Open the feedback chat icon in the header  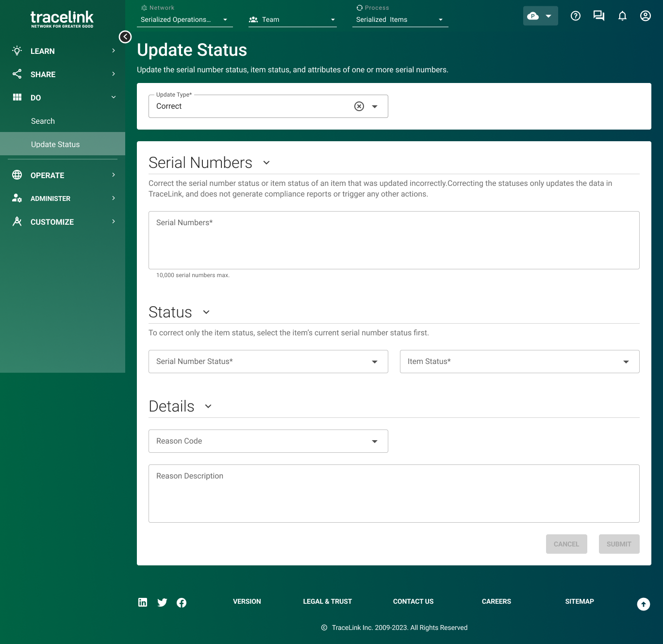tap(599, 16)
